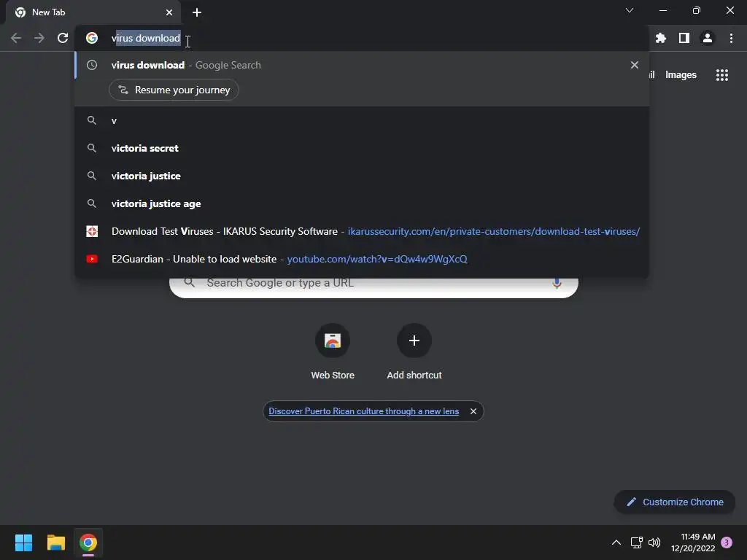Image resolution: width=747 pixels, height=560 pixels.
Task: Select the 'virus download' Google Search suggestion
Action: tap(362, 65)
